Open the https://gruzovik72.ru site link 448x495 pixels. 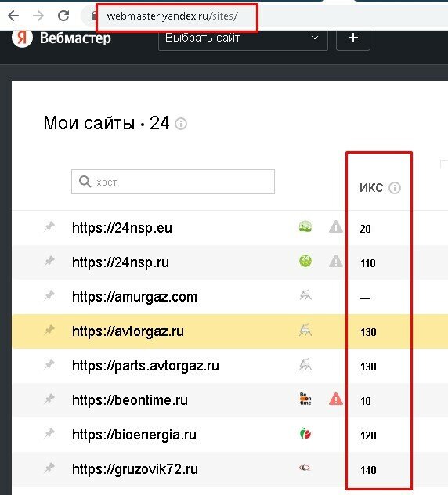click(x=135, y=469)
